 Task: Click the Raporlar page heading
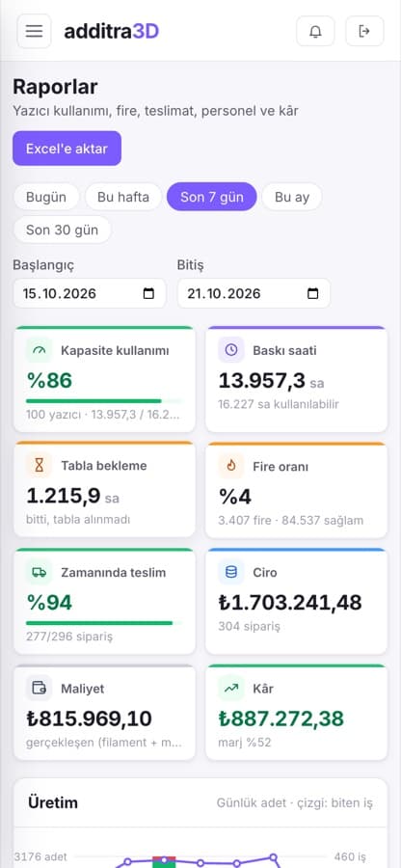click(55, 87)
